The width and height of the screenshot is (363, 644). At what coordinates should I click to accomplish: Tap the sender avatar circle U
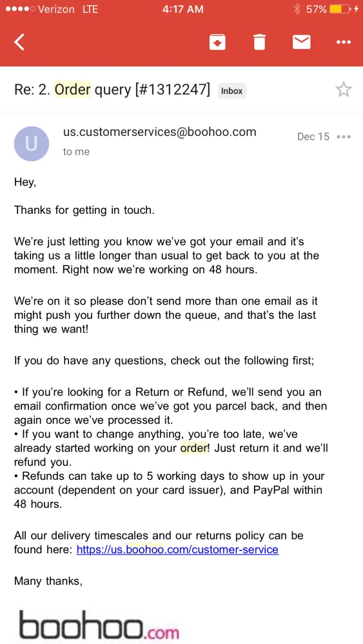(x=32, y=144)
